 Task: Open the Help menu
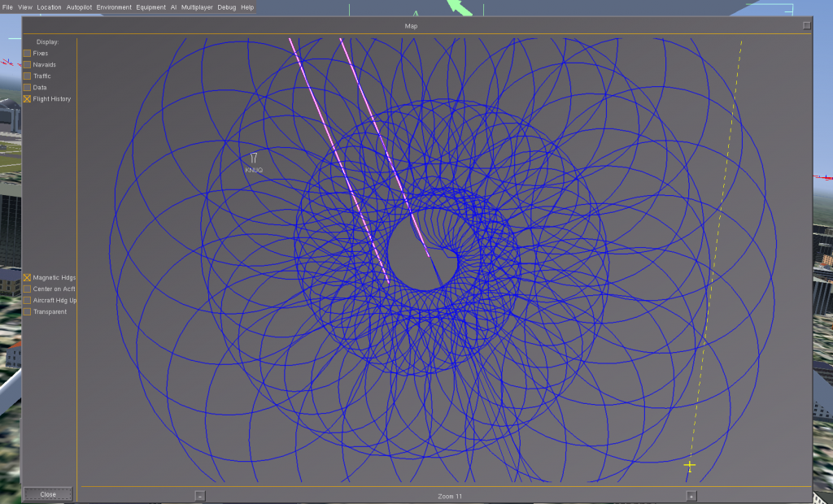(247, 7)
